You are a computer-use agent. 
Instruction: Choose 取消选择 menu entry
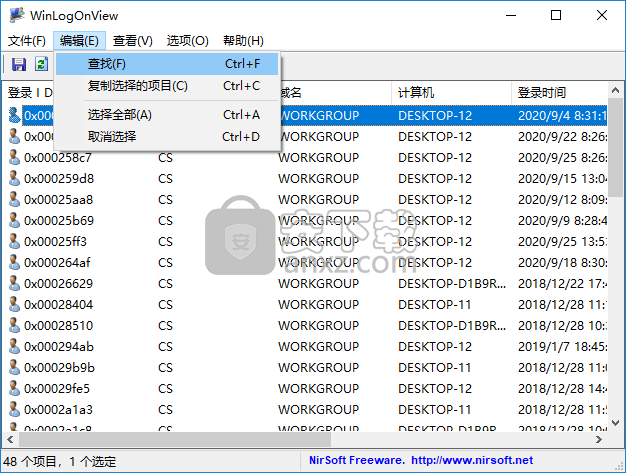167,137
